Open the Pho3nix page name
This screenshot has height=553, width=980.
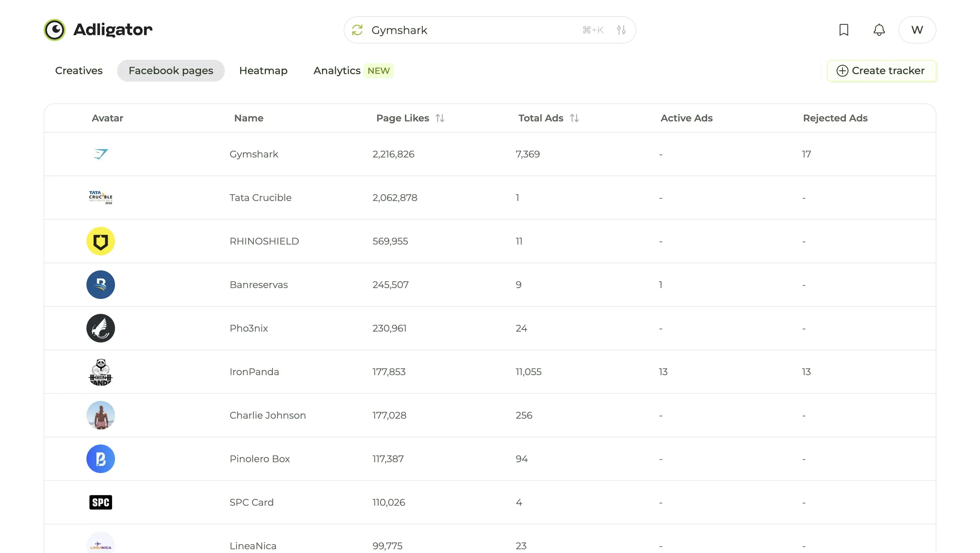249,328
